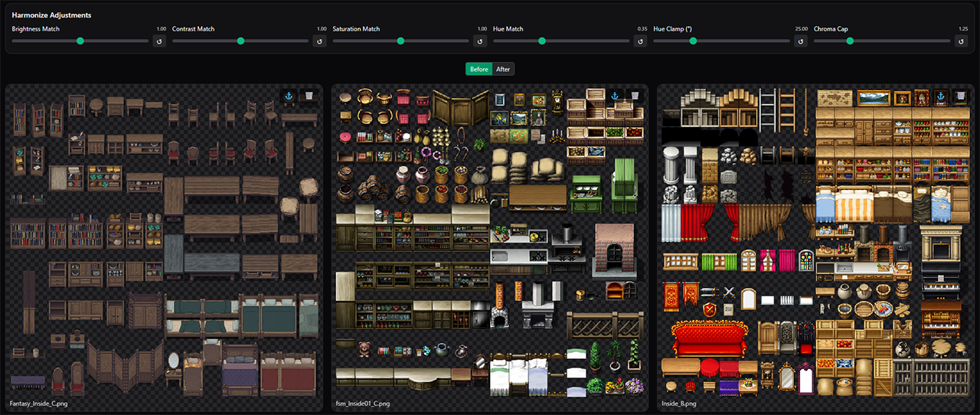Switch to the Before view

pyautogui.click(x=479, y=69)
